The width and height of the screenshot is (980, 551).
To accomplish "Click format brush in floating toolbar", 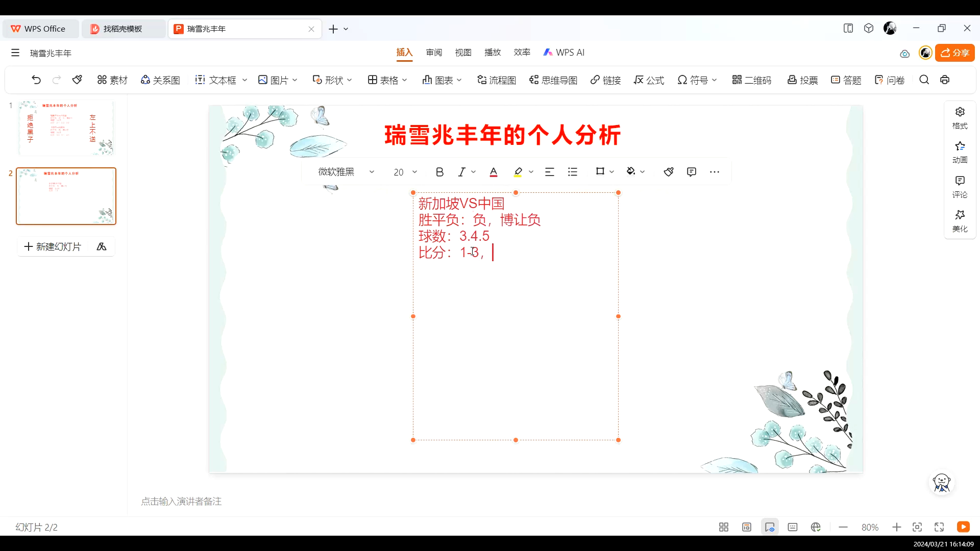I will (x=669, y=172).
